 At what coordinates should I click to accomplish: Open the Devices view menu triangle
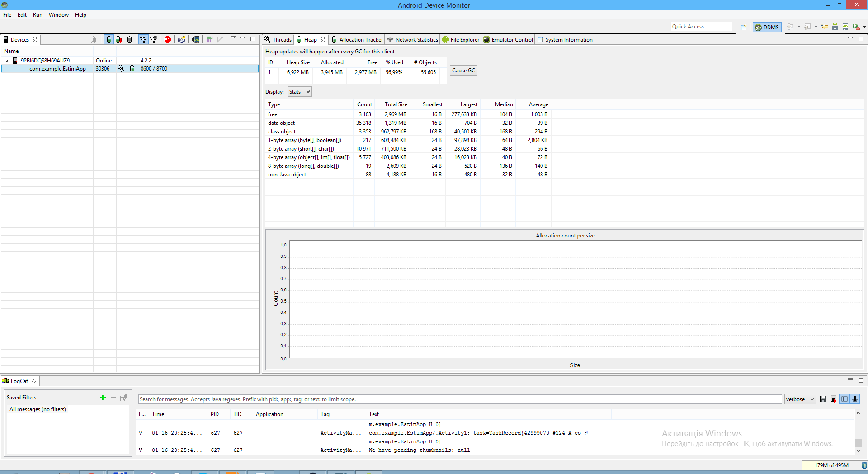point(233,38)
